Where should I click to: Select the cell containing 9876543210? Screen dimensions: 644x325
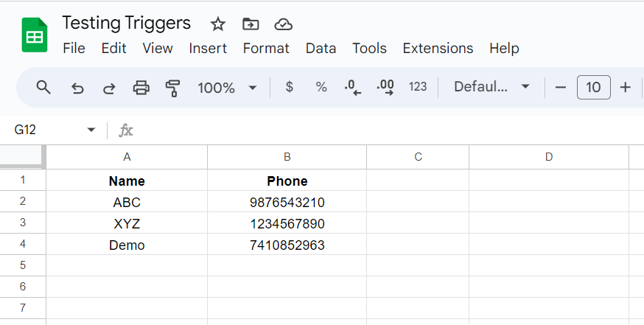287,203
